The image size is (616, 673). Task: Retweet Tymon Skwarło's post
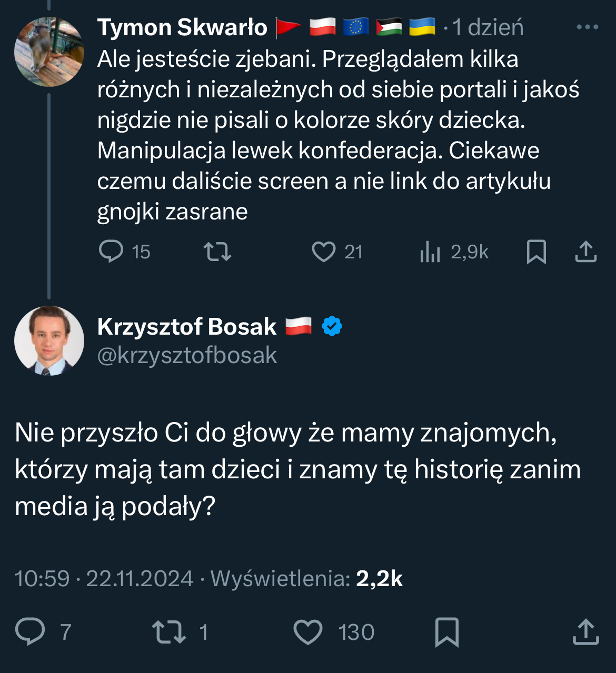click(217, 252)
